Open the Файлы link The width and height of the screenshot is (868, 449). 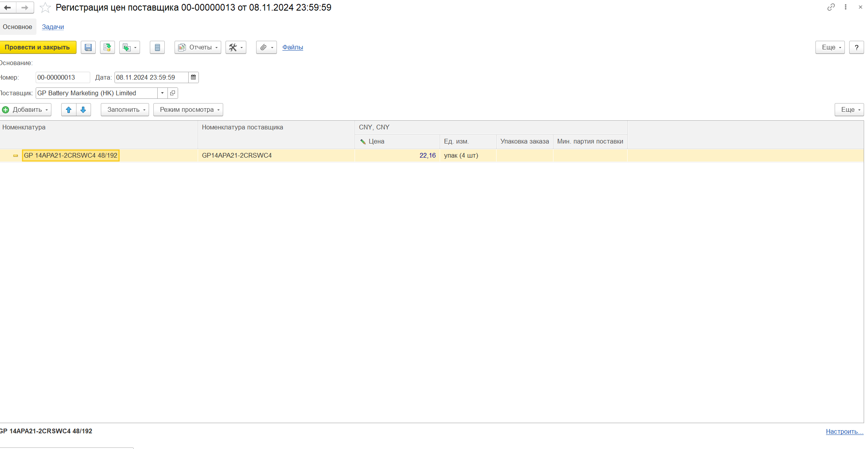point(293,47)
